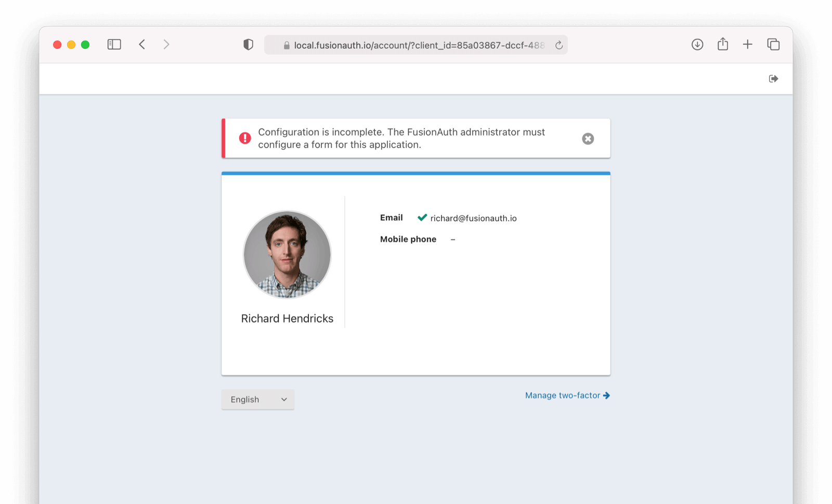Screen dimensions: 832x504
Task: Open the privacy report shield icon
Action: coord(249,45)
